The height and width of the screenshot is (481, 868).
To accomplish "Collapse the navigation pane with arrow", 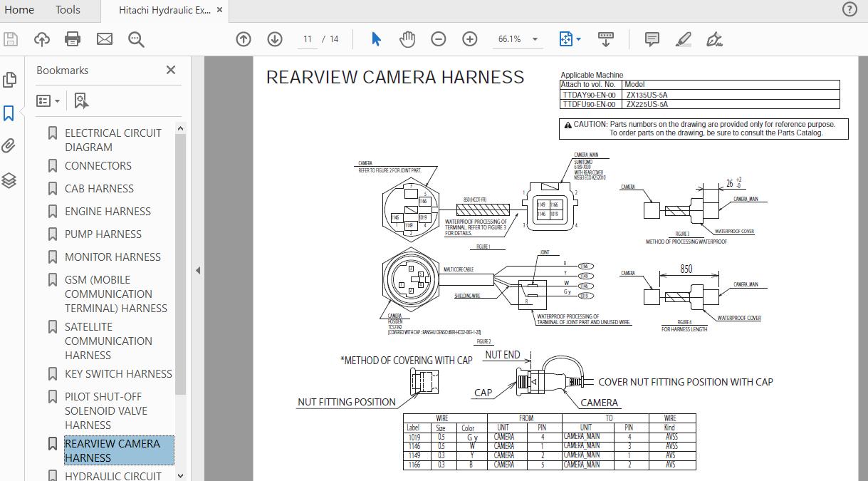I will coord(198,270).
